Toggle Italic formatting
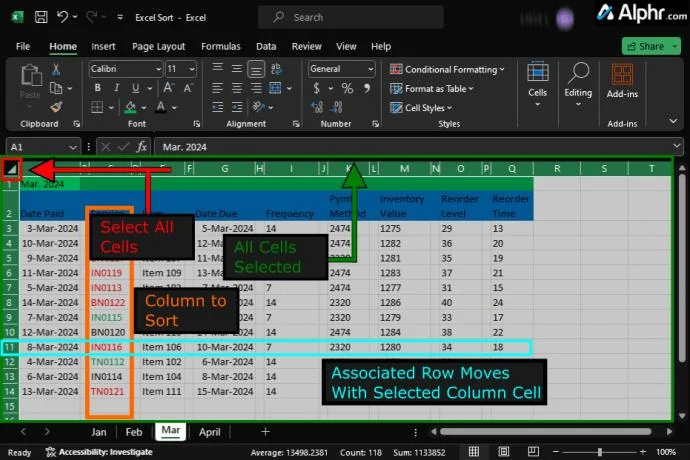This screenshot has width=690, height=460. pos(115,88)
